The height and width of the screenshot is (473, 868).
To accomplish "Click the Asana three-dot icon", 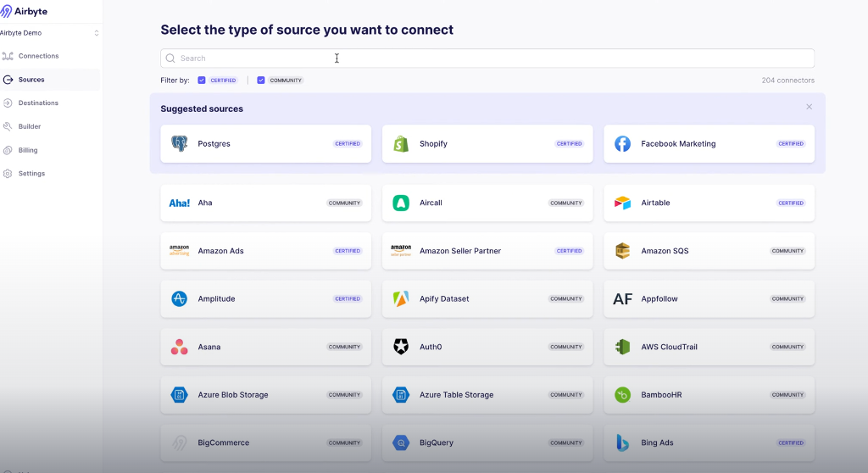I will point(180,347).
